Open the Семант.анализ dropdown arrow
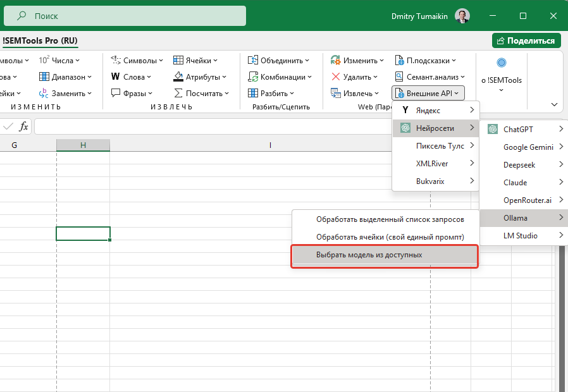Screen dimensions: 568x392 click(x=462, y=77)
